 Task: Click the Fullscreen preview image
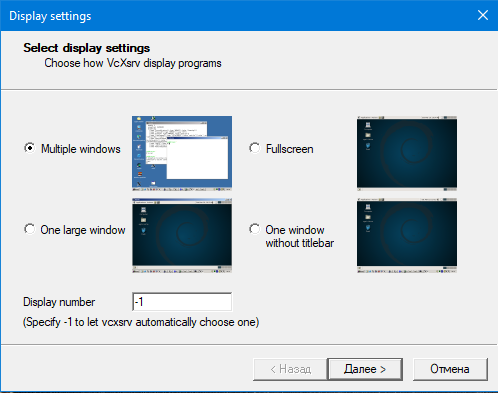pyautogui.click(x=407, y=153)
